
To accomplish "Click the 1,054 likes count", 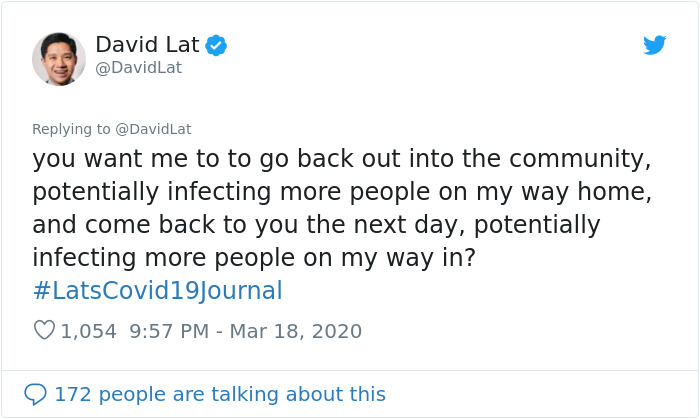I will (89, 331).
